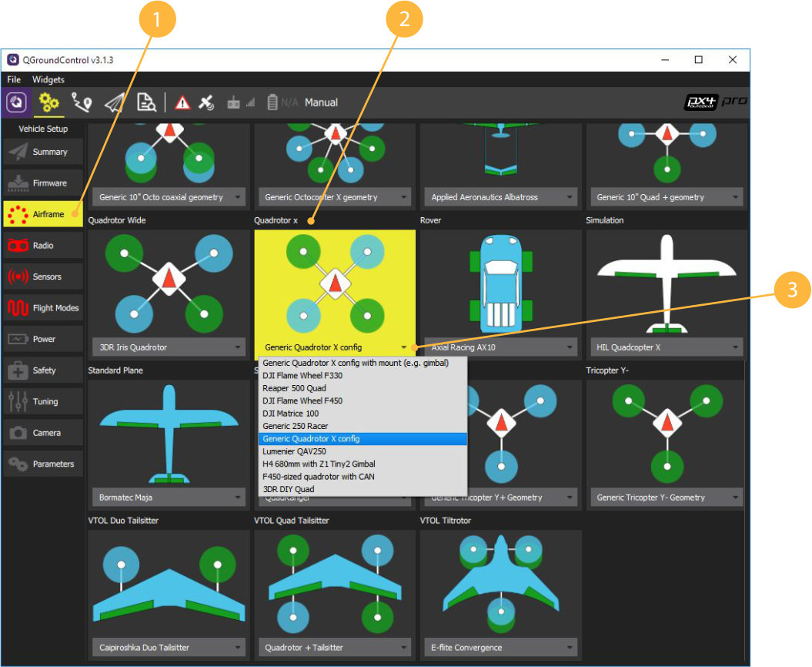Open the Firmware setup page

pyautogui.click(x=43, y=183)
